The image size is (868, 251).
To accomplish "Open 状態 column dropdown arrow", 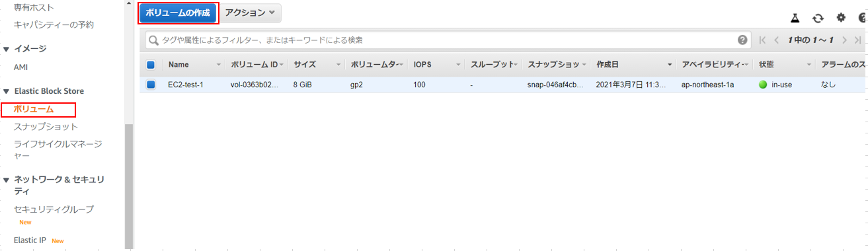I will pos(809,65).
